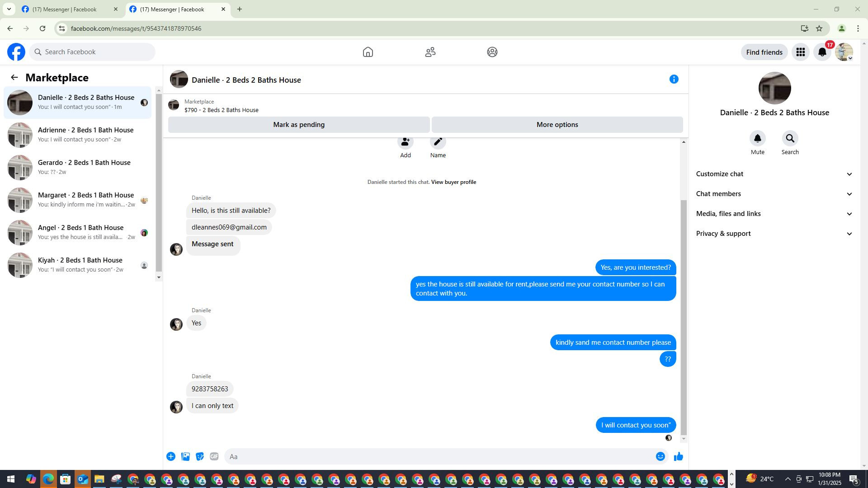The image size is (868, 488).
Task: Click the "I can only text" message
Action: [212, 406]
